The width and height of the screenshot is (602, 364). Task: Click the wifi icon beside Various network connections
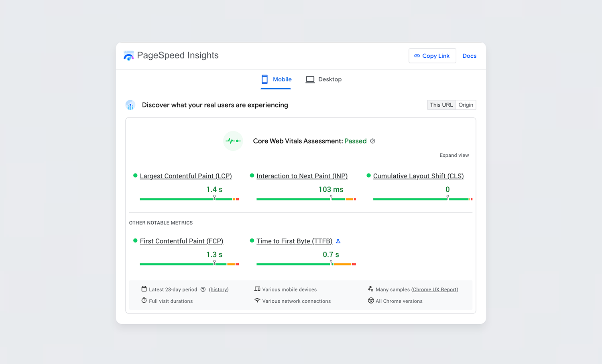[257, 300]
